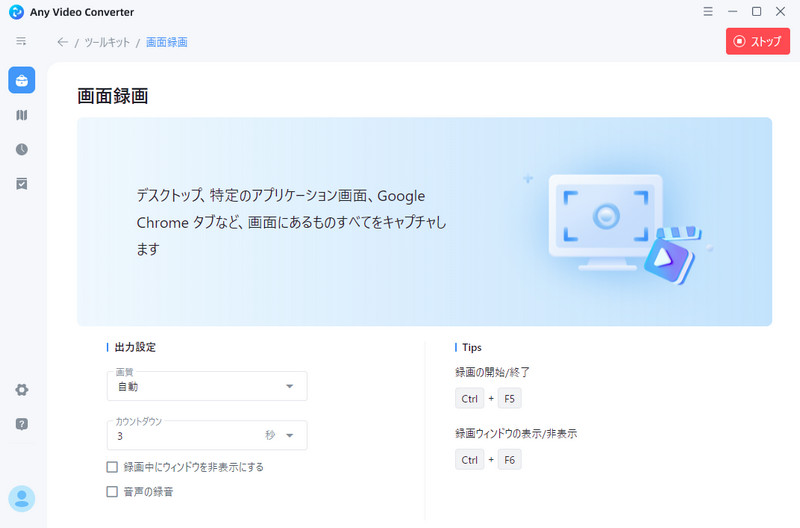Click the Tips section label

471,347
